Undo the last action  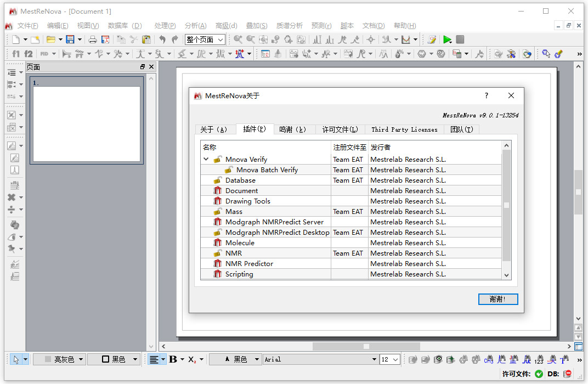[x=162, y=39]
